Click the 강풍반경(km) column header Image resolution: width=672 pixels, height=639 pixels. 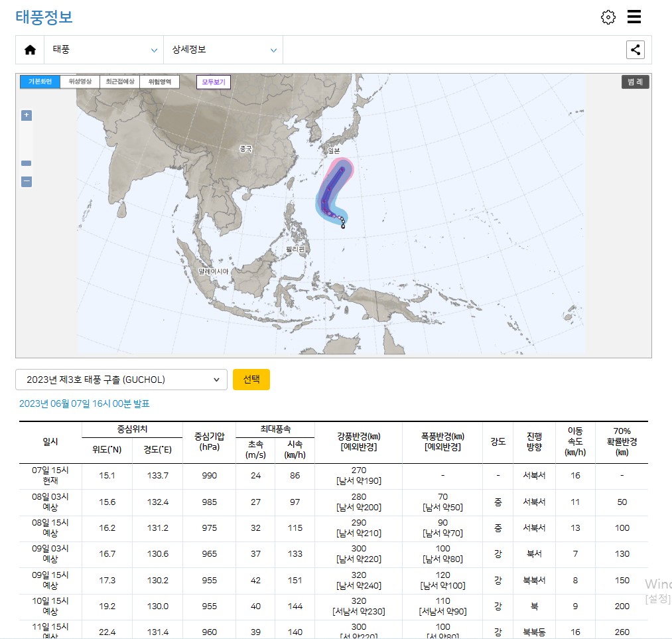[x=359, y=442]
